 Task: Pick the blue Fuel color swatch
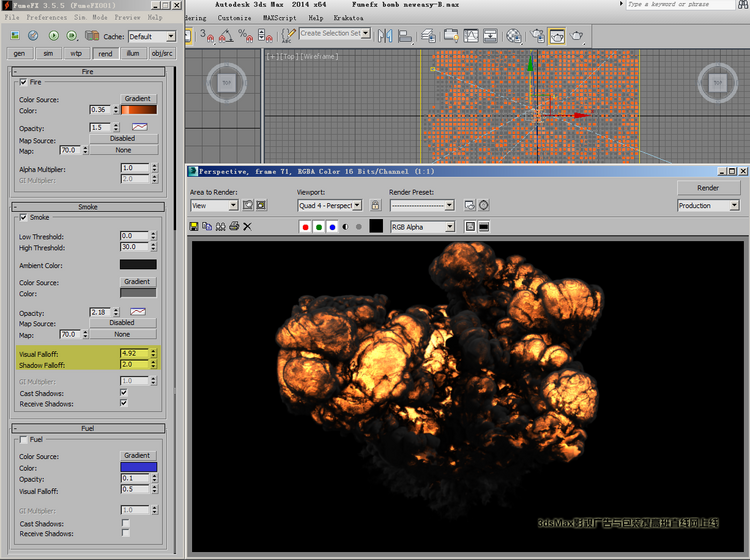[x=138, y=467]
